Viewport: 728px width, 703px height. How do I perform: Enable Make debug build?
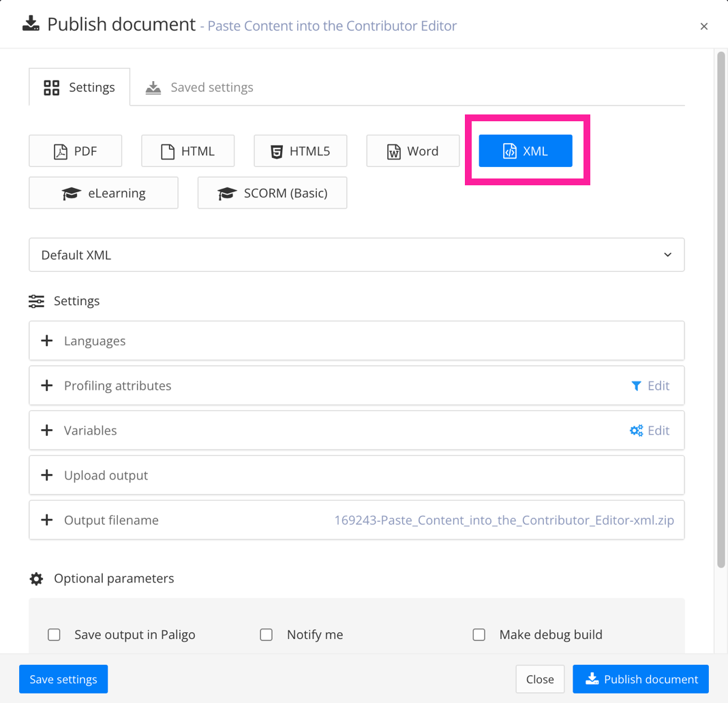(479, 634)
